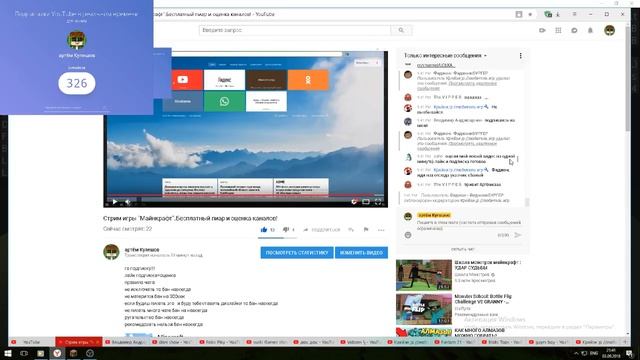Open Monster School Bottle Flip thumbnail
This screenshot has height=360, width=640.
pyautogui.click(x=424, y=309)
